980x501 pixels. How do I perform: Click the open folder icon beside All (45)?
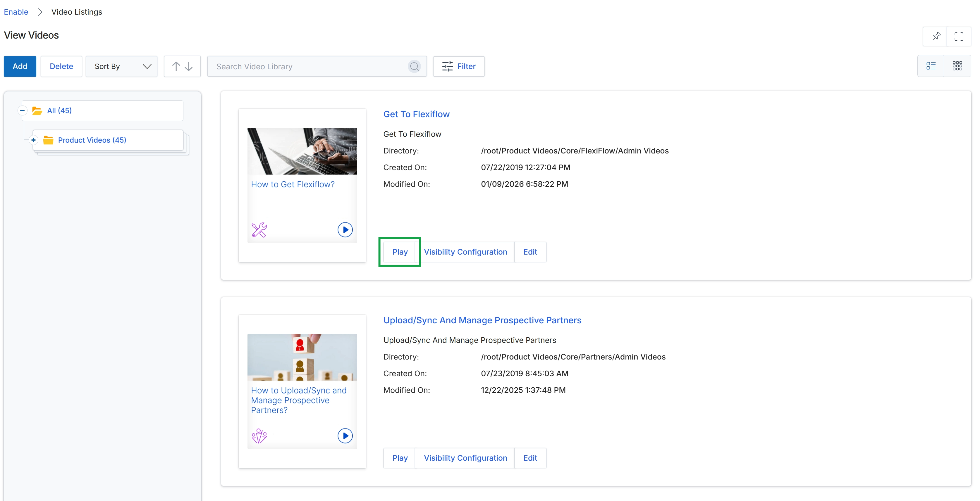click(37, 110)
